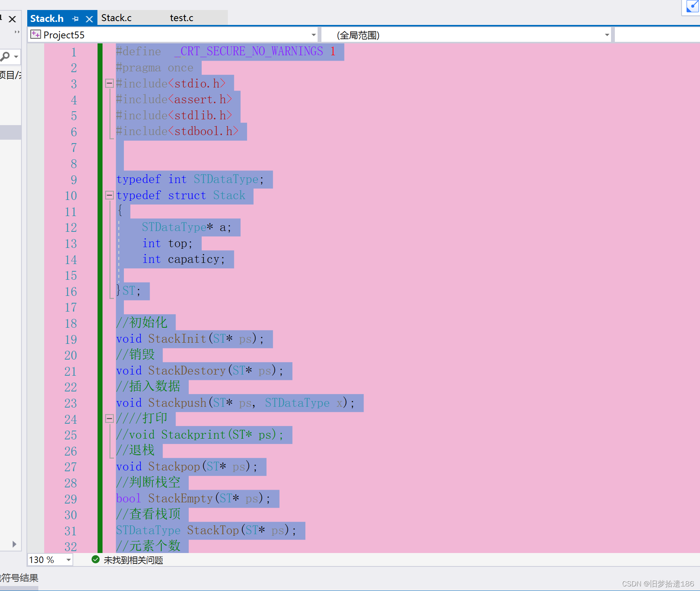Click the assert.h include line

coord(174,99)
